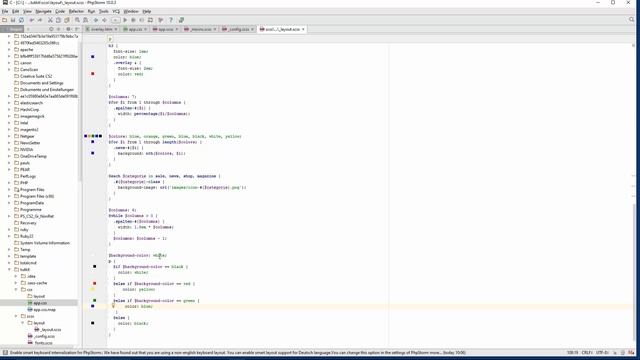
Task: Click the CRLF line separator in status bar
Action: coord(587,353)
